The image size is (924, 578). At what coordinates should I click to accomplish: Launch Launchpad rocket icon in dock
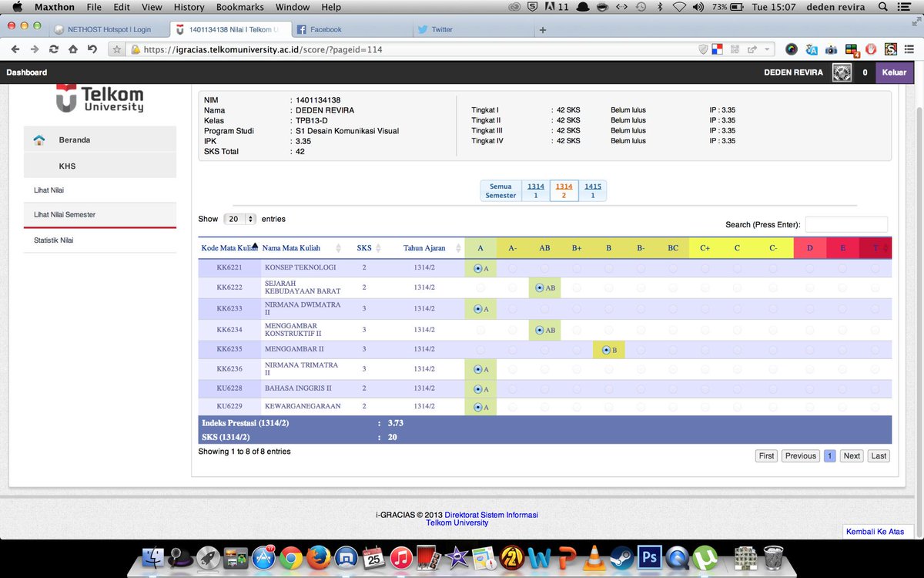click(x=208, y=557)
